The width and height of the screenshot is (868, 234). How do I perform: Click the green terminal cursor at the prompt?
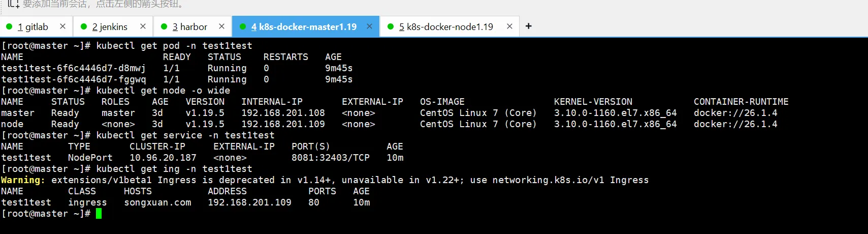point(99,214)
